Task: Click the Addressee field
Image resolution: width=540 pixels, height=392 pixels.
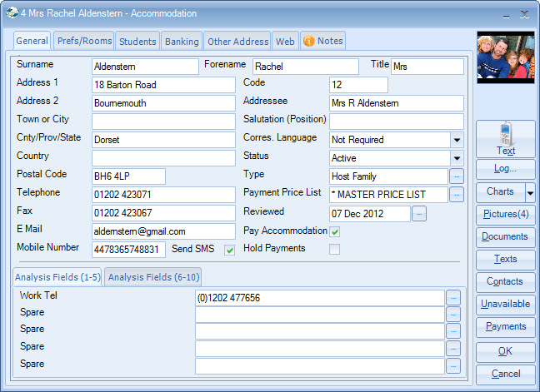Action: click(397, 103)
